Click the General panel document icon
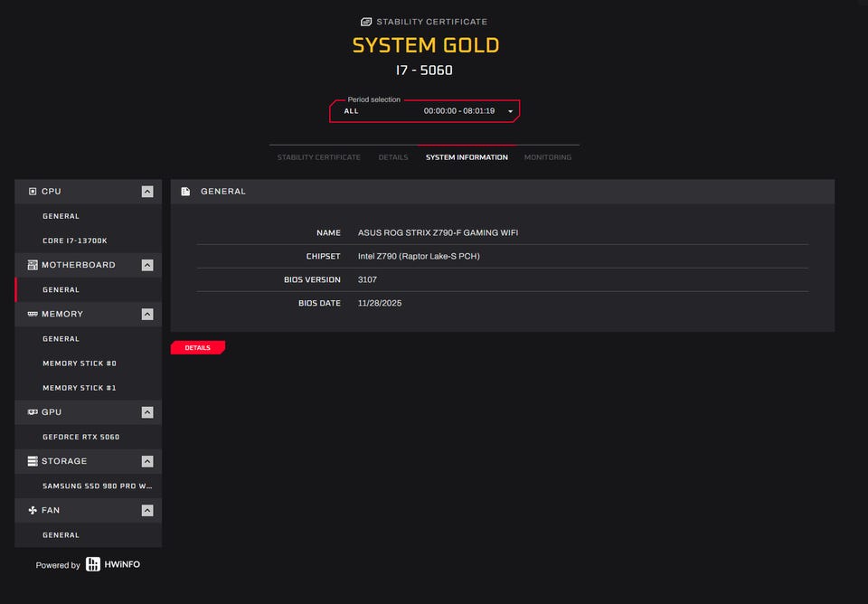 coord(185,191)
